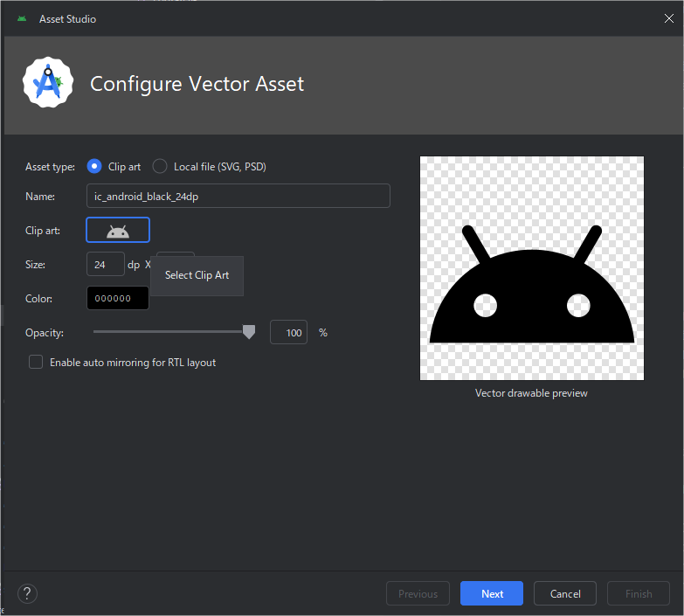Click the Name field ic_android_black_24dp
684x616 pixels.
tap(238, 196)
